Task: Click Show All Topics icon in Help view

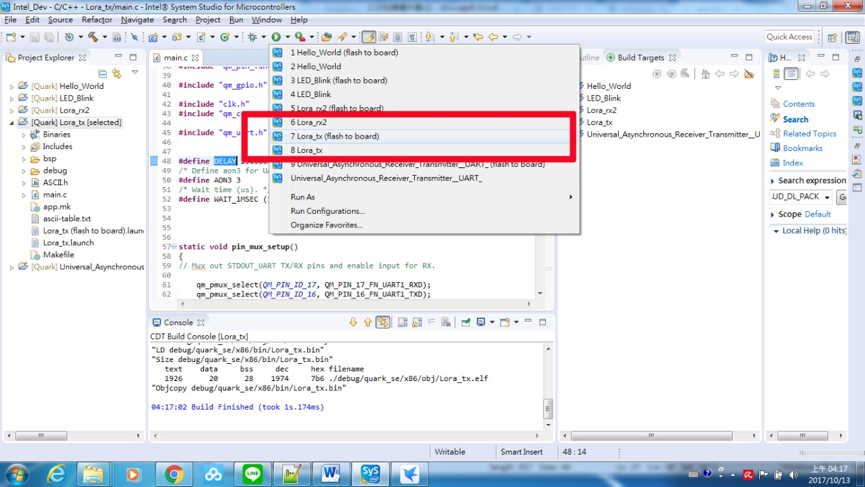Action: pyautogui.click(x=777, y=73)
